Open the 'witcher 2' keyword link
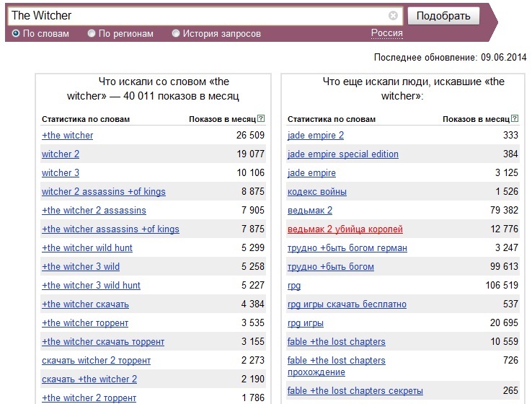The width and height of the screenshot is (532, 404). click(x=61, y=154)
